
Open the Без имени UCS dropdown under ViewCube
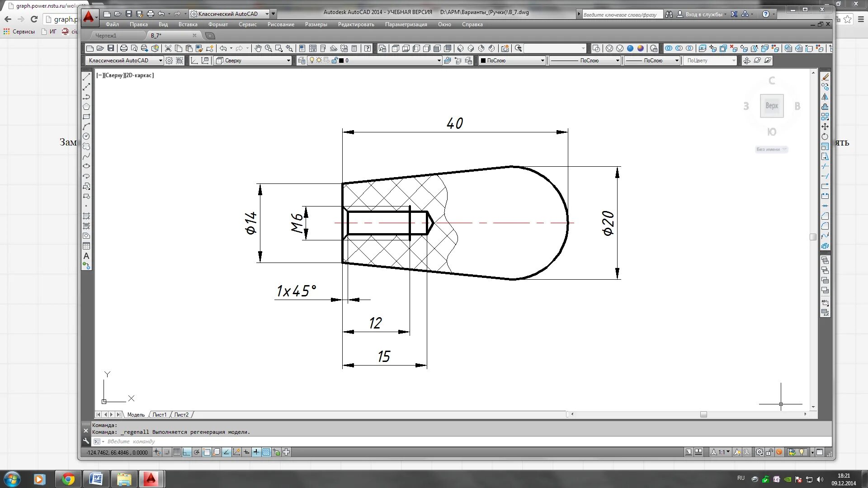(771, 150)
